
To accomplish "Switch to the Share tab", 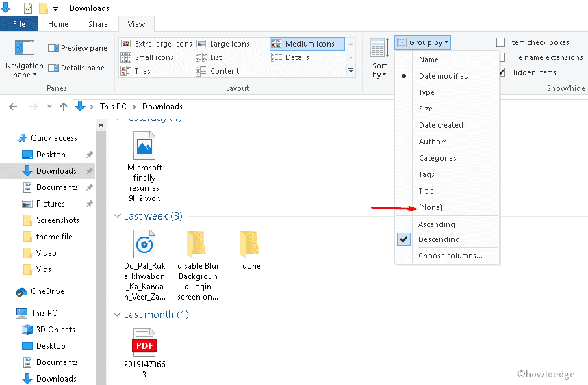I will pos(99,24).
